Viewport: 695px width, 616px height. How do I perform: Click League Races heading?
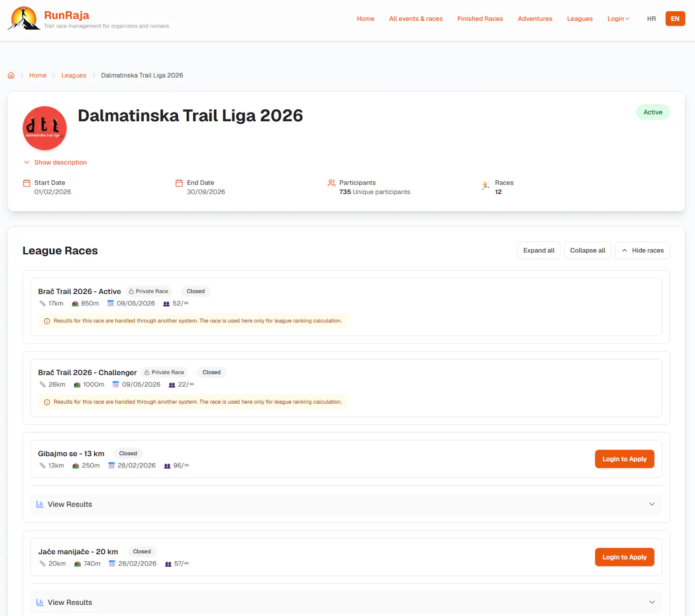point(60,251)
